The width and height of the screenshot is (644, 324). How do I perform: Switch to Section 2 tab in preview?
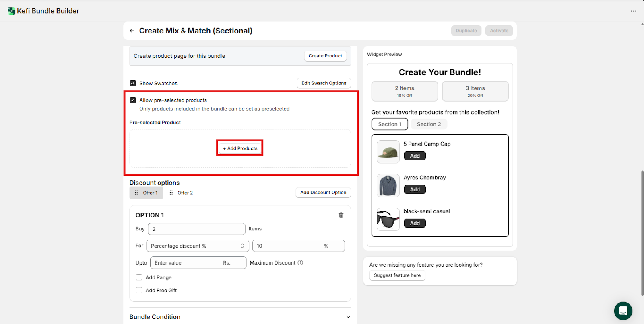click(x=429, y=124)
